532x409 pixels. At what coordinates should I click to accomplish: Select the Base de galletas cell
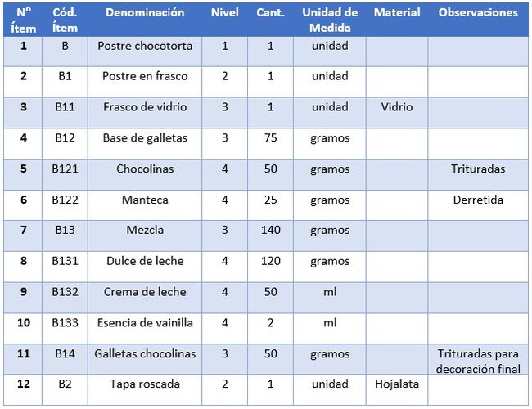[145, 144]
